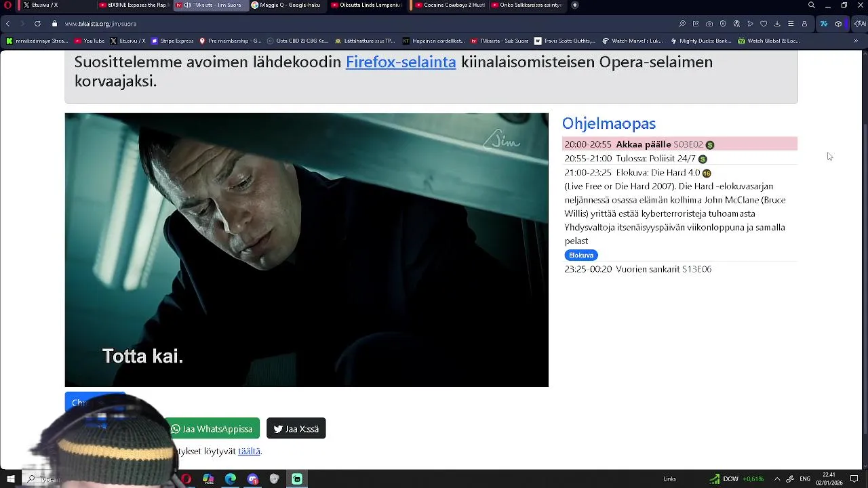Open the DOW stocks taskbar widget

[736, 479]
